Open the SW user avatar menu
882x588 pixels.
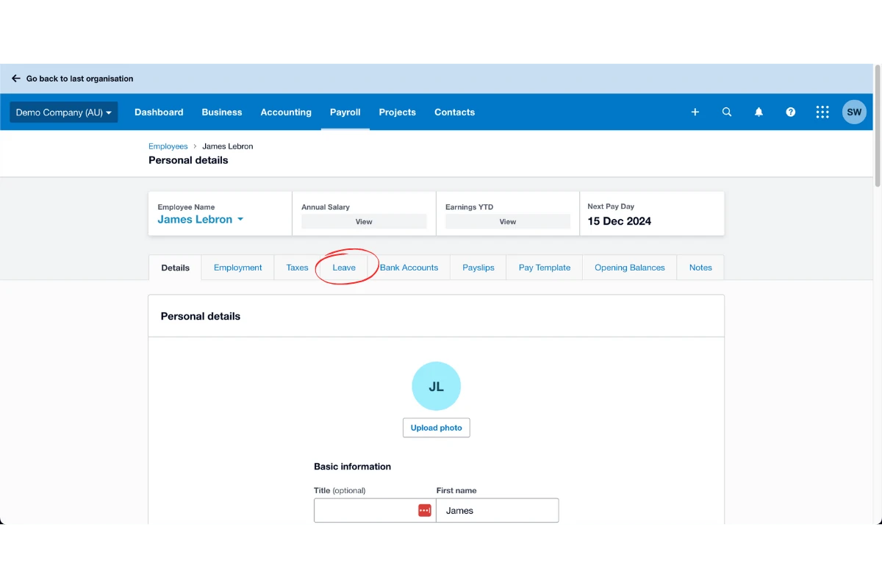854,112
